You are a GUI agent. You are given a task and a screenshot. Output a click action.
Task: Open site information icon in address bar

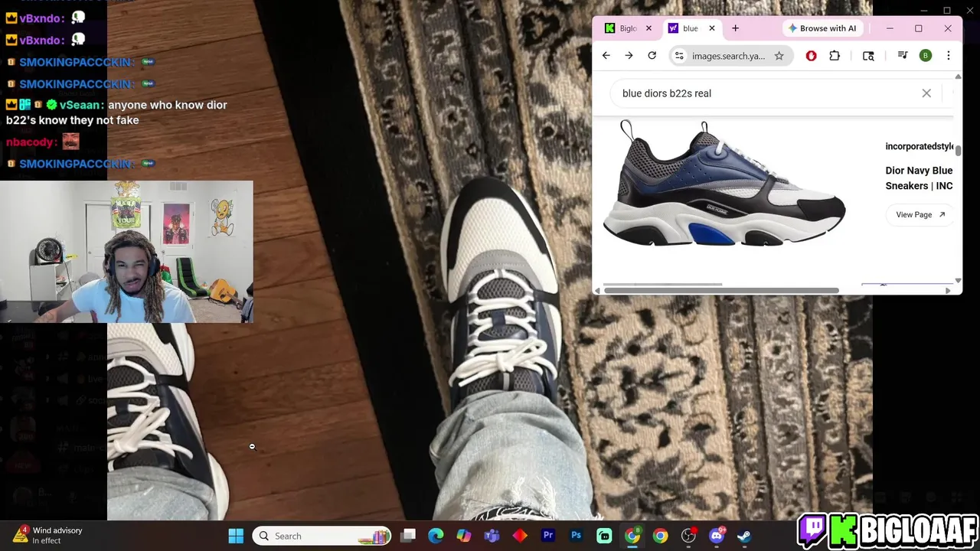678,55
